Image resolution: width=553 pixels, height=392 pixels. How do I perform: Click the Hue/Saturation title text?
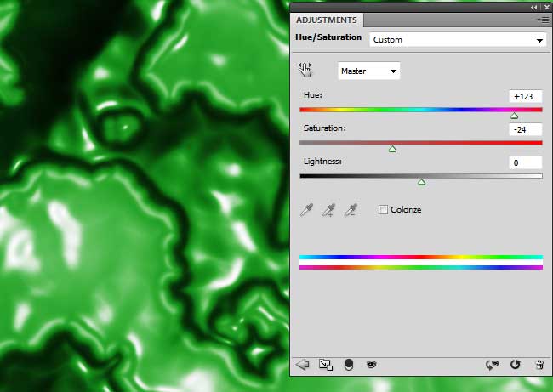(x=328, y=37)
